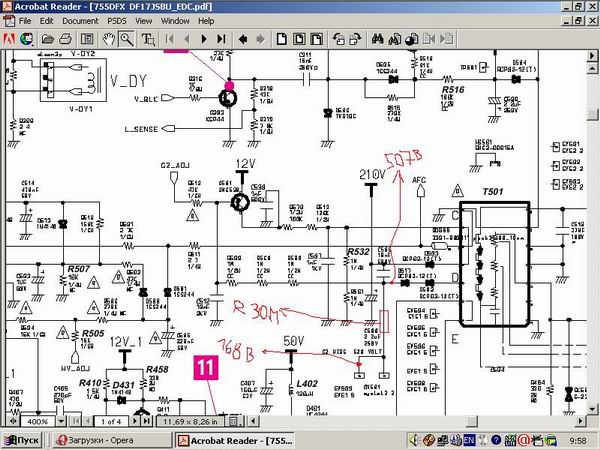Rotate view counterclockwise
Viewport: 600px width, 450px height.
coord(338,39)
